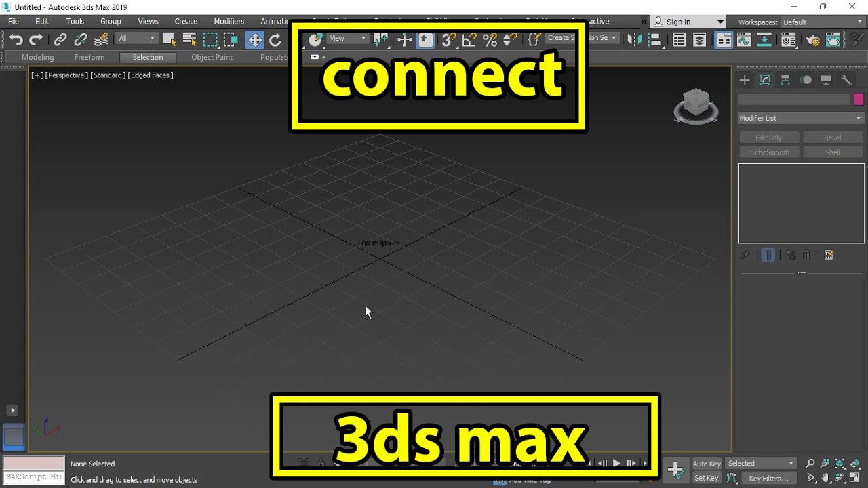Activate Select and Link tool

(x=60, y=39)
